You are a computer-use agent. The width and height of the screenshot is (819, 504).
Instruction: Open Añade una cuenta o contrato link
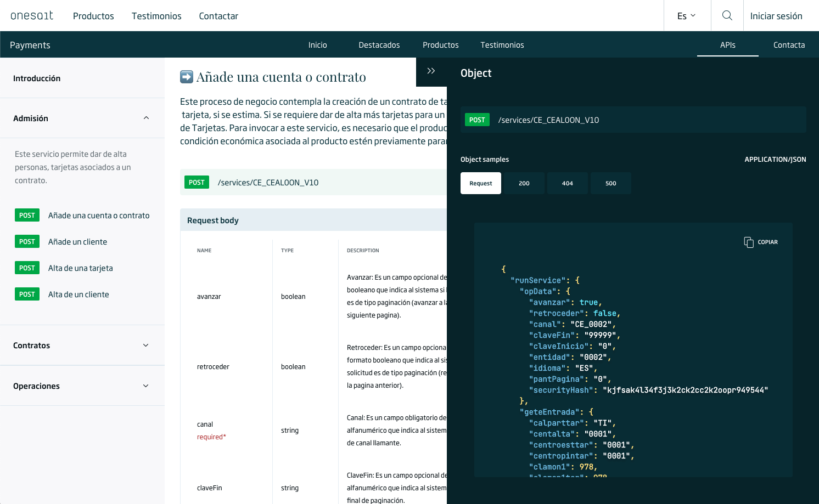coord(99,216)
